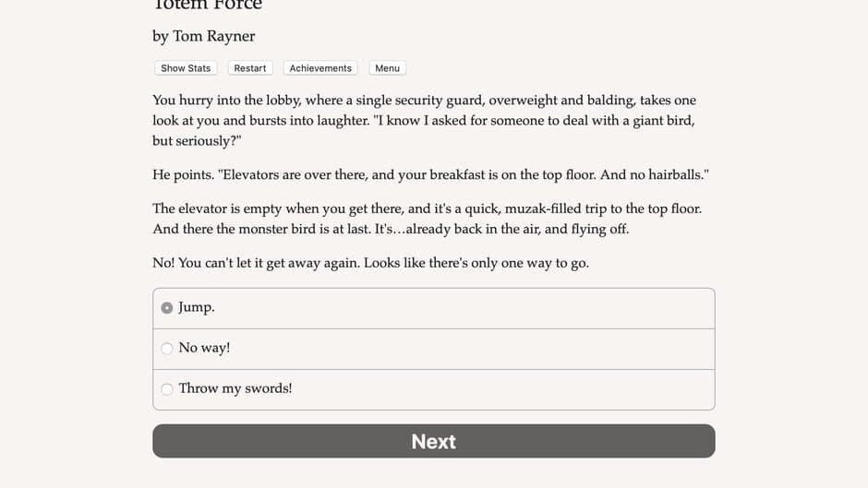The height and width of the screenshot is (488, 868).
Task: Open the game Menu
Action: pos(387,68)
